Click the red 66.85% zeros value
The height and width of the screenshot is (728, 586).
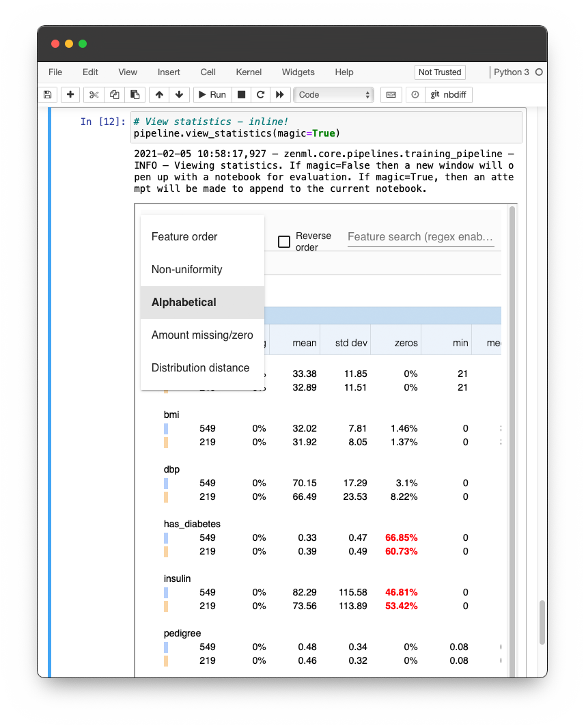[401, 537]
